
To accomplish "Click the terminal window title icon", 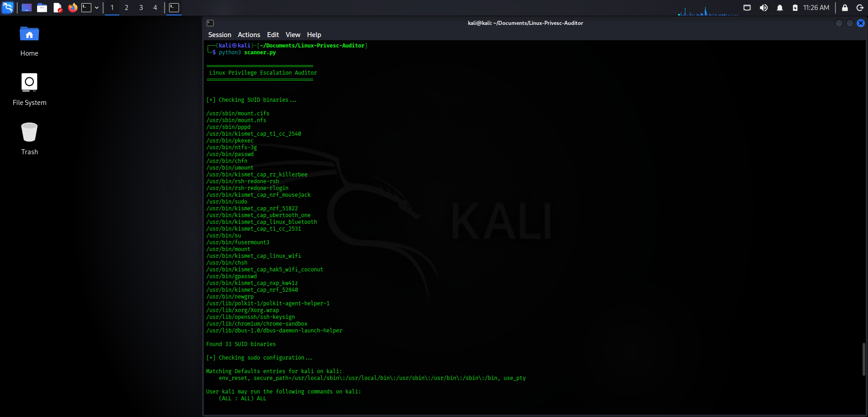I will pos(210,23).
